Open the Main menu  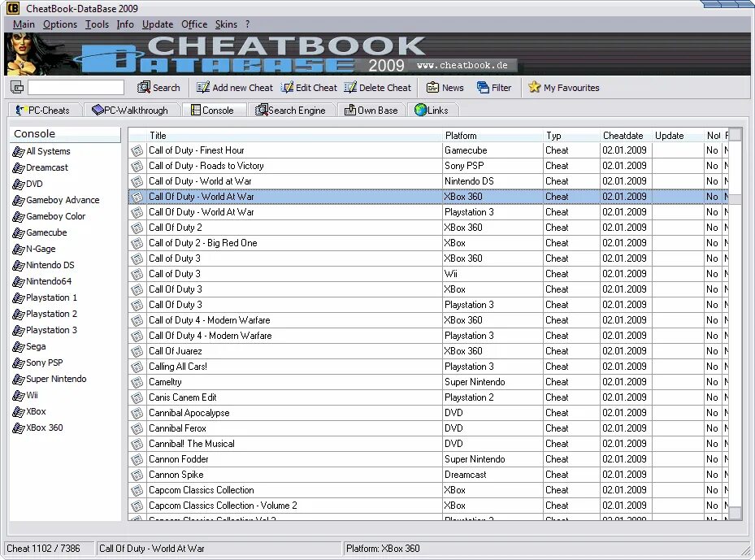[x=24, y=24]
